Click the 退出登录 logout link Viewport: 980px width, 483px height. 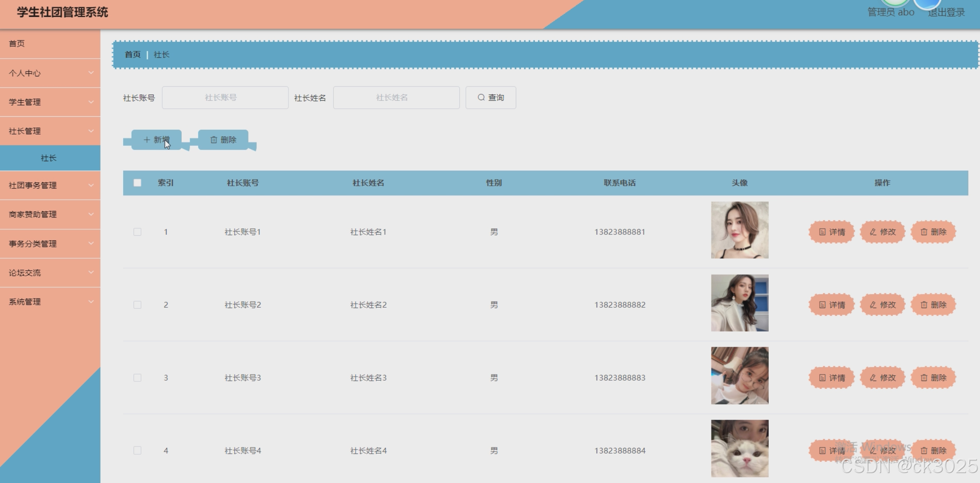click(x=946, y=13)
